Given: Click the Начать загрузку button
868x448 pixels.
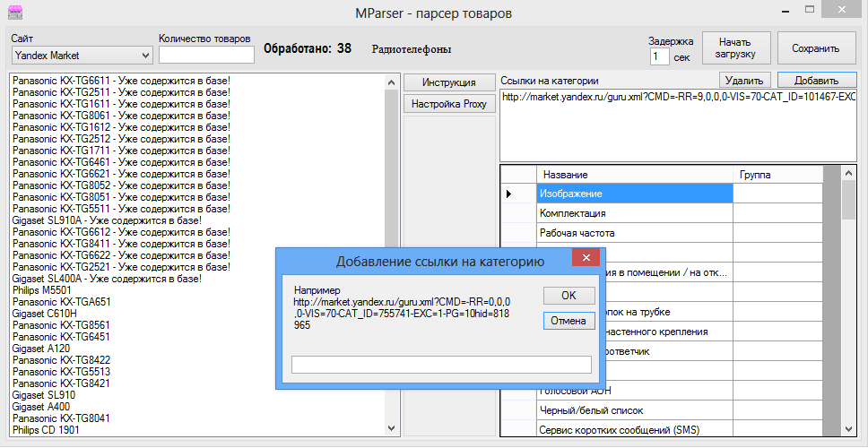Looking at the screenshot, I should tap(735, 48).
